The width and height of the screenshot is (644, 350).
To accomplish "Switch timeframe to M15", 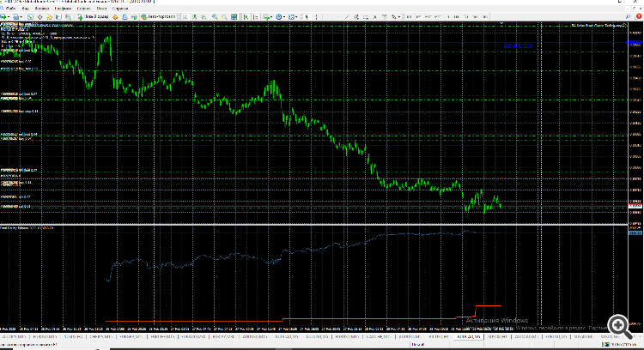I will pyautogui.click(x=428, y=17).
